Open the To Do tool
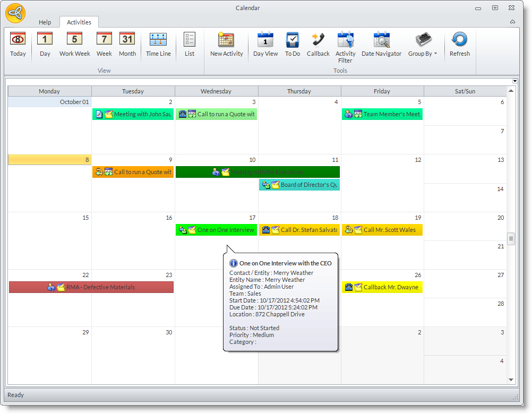 coord(293,45)
